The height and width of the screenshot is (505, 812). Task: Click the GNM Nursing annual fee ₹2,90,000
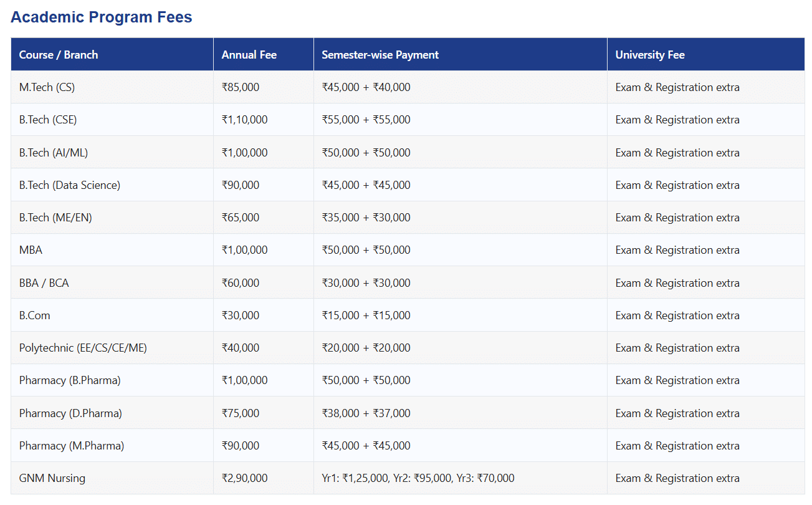tap(244, 478)
